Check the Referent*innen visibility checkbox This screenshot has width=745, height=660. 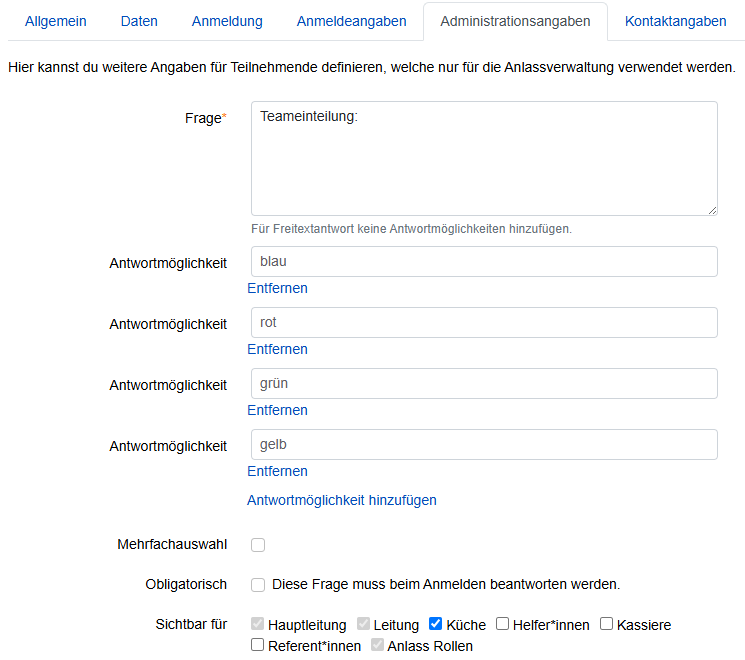(258, 645)
